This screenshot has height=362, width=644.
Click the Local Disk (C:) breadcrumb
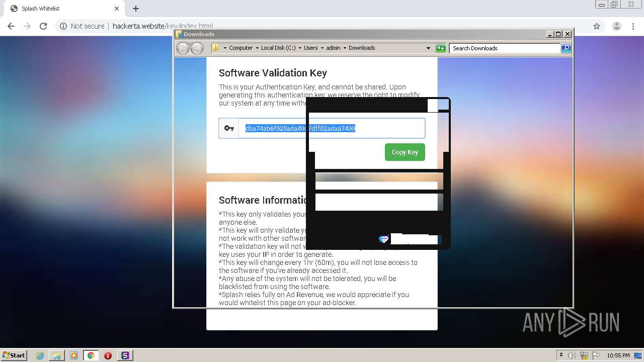point(278,48)
